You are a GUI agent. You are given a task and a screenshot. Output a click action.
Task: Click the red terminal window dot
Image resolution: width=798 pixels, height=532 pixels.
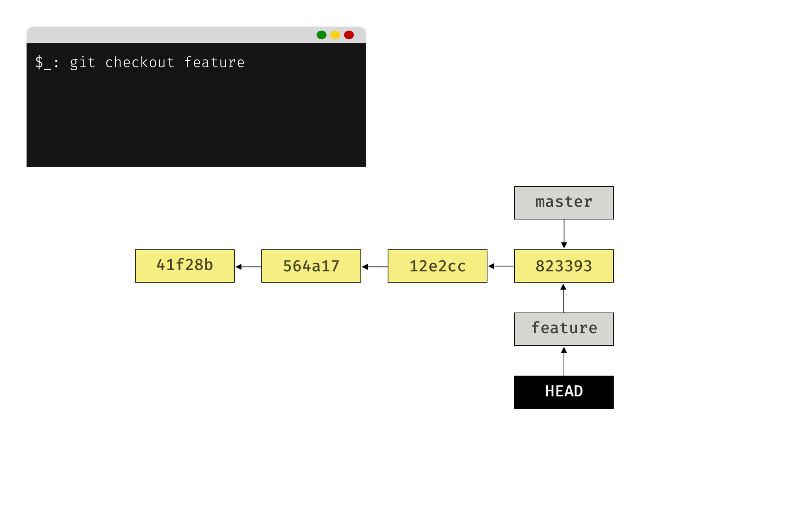click(x=349, y=35)
